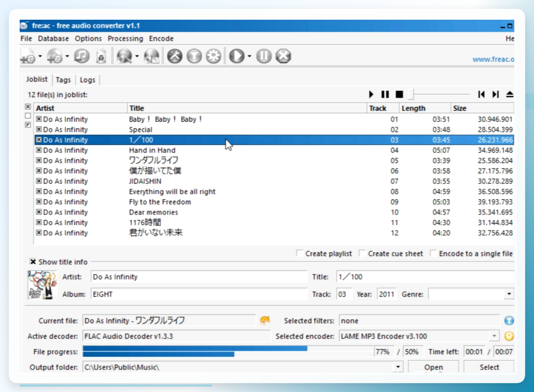Click the orange skip-file arrow icon

pos(264,320)
